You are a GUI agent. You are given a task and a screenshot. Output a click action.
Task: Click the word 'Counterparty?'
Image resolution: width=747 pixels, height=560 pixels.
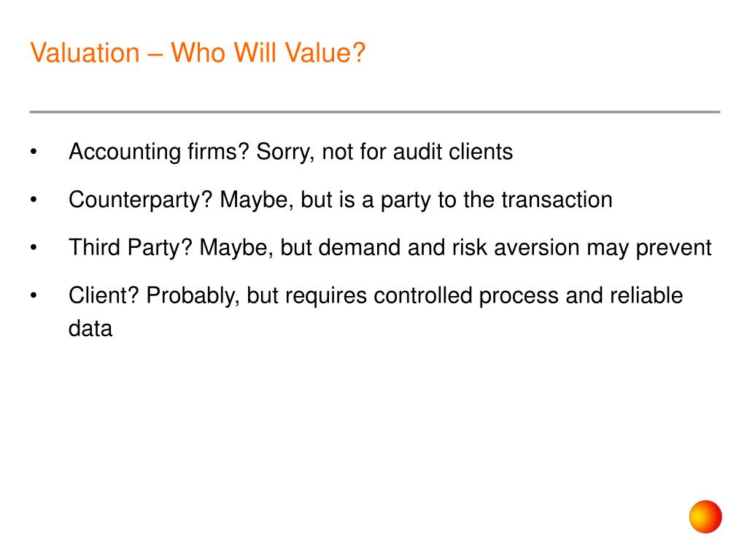pyautogui.click(x=141, y=200)
